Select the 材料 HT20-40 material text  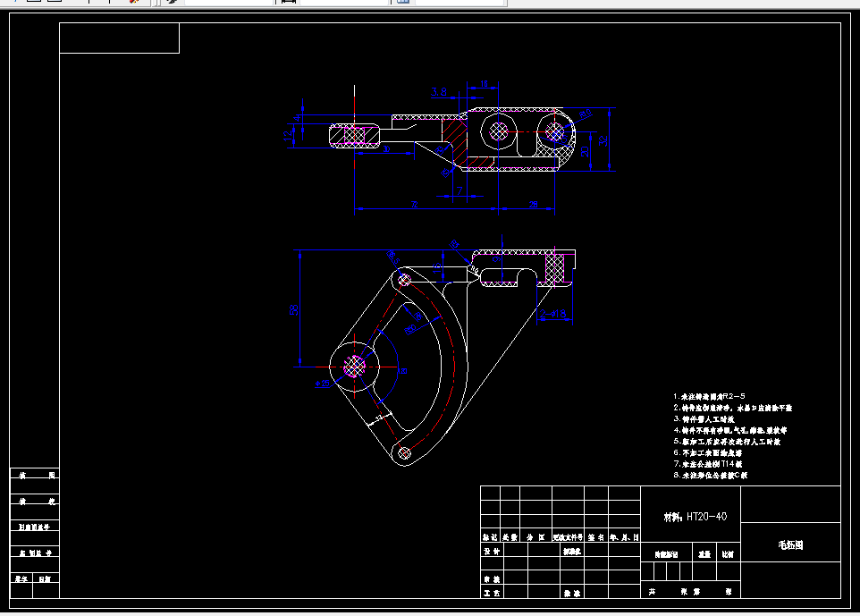pyautogui.click(x=695, y=517)
